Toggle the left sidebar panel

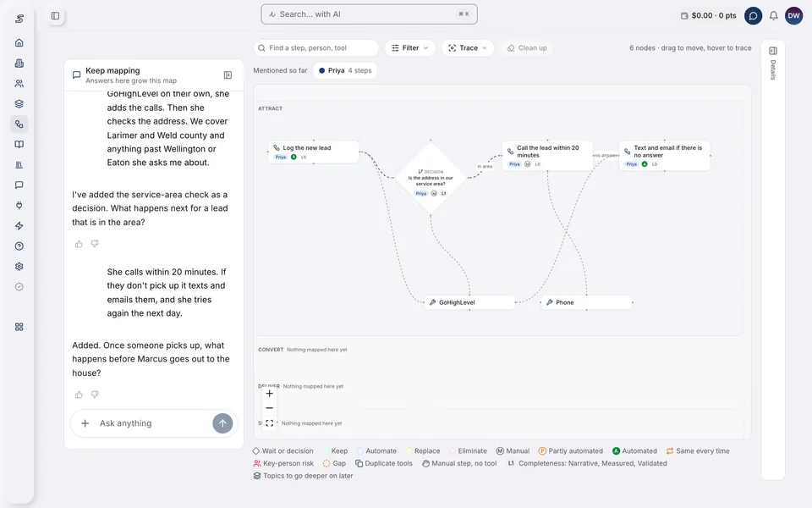coord(56,15)
